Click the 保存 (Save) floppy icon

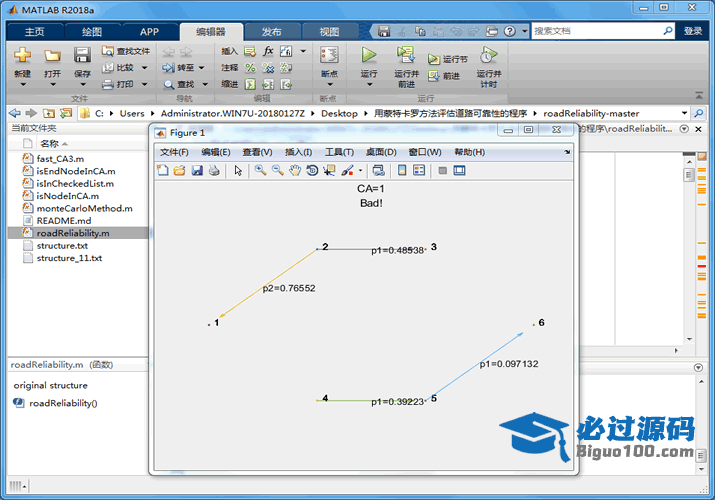82,55
